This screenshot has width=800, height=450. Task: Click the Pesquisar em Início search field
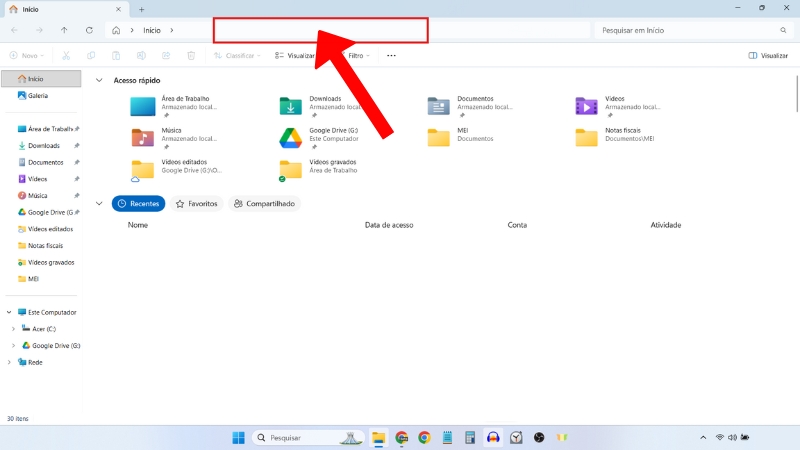(690, 30)
